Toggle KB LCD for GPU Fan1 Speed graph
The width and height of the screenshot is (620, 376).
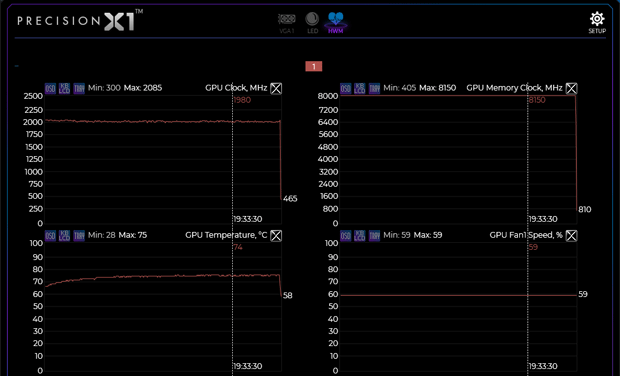(360, 236)
